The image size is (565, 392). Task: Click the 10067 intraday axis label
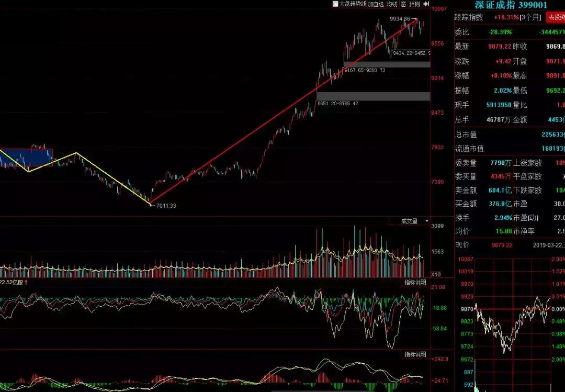click(x=465, y=259)
